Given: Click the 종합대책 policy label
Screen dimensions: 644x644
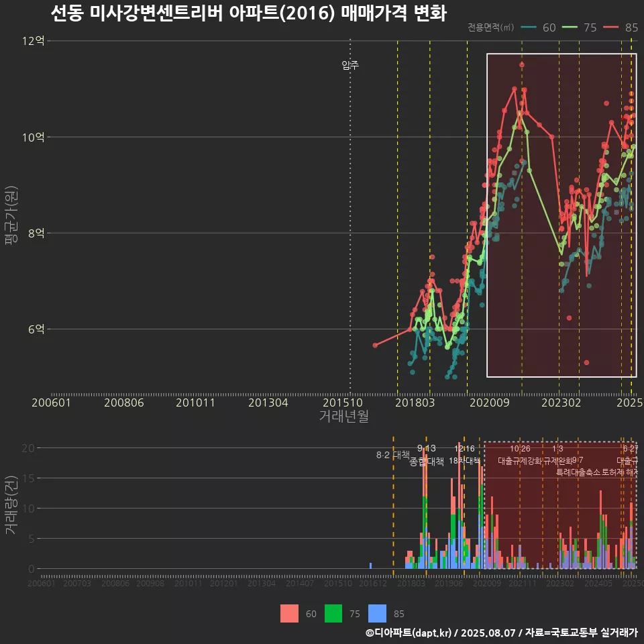Looking at the screenshot, I should (x=427, y=462).
